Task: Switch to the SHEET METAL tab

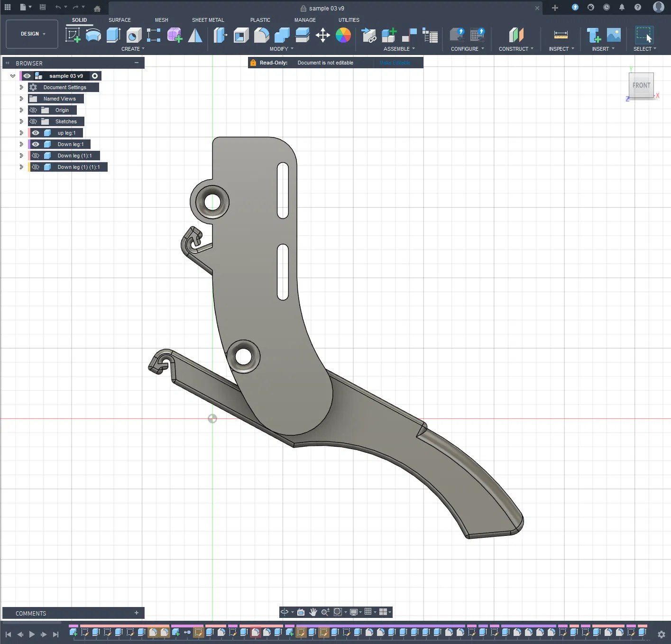Action: pos(208,20)
